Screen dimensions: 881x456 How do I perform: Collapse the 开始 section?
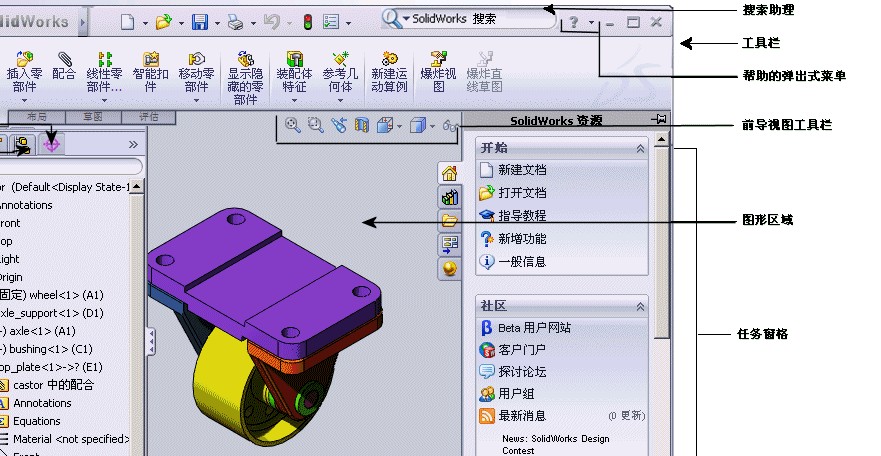pos(640,148)
